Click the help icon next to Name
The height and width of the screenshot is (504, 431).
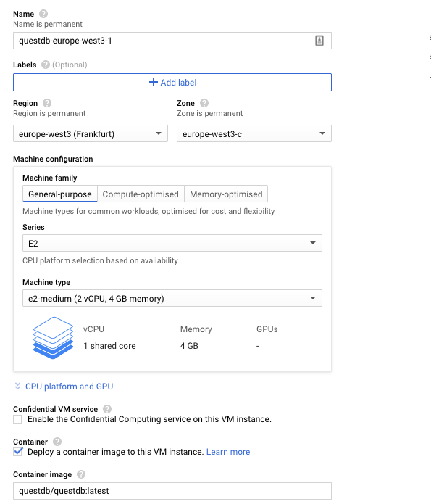43,14
